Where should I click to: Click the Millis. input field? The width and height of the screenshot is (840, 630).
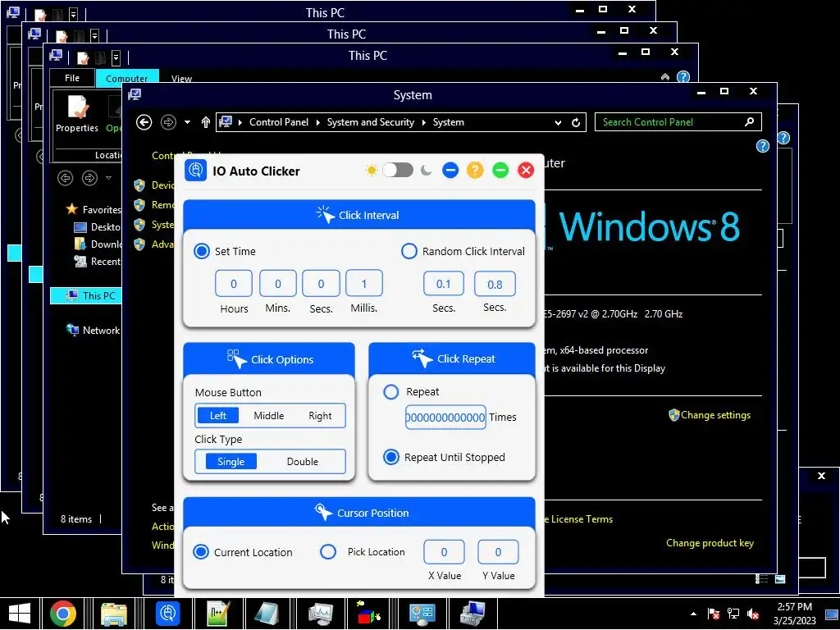coord(364,283)
